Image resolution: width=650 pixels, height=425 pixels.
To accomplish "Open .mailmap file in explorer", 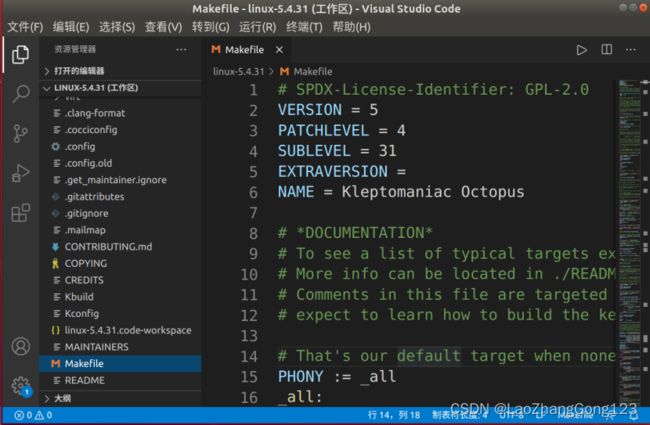I will coord(120,230).
